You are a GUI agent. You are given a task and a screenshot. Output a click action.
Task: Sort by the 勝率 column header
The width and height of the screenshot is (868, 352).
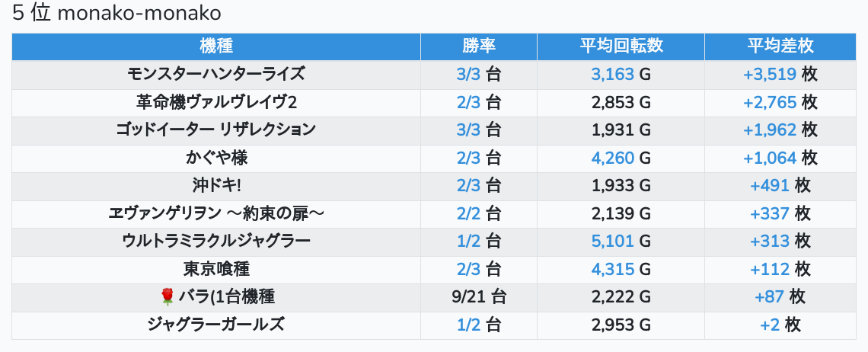click(479, 46)
